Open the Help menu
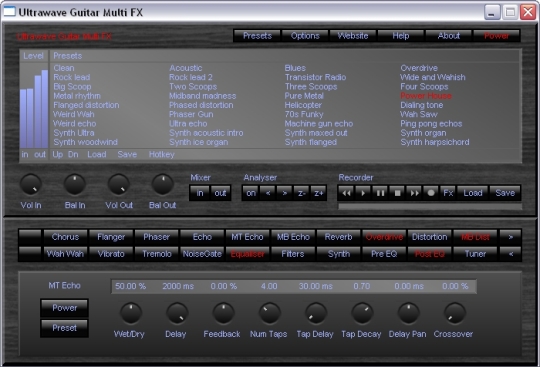 [x=401, y=36]
